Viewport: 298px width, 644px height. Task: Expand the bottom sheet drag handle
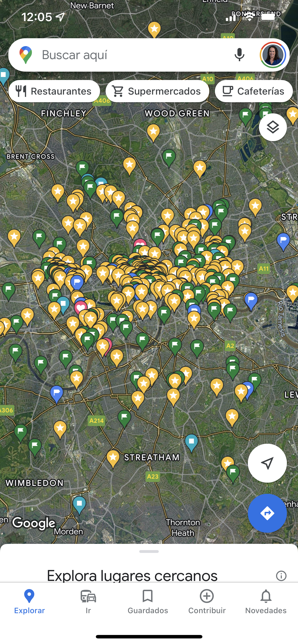click(x=149, y=551)
